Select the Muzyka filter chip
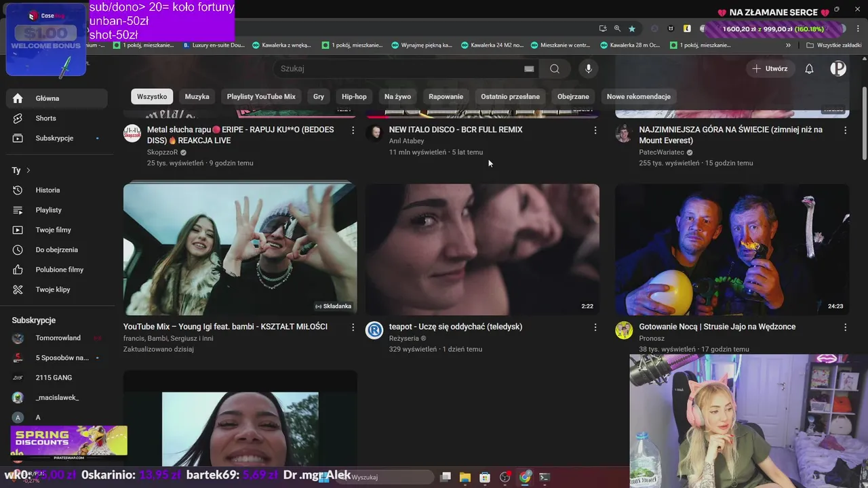The height and width of the screenshot is (488, 868). (197, 96)
